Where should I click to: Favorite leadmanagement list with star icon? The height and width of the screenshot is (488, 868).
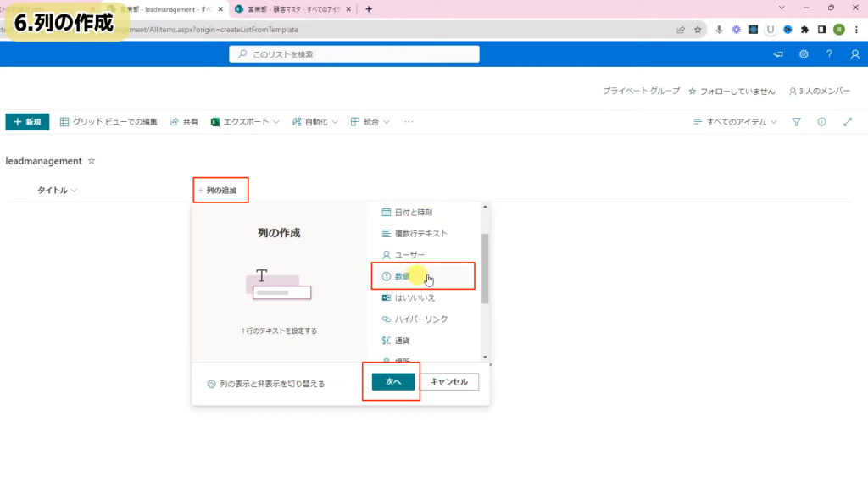point(92,161)
